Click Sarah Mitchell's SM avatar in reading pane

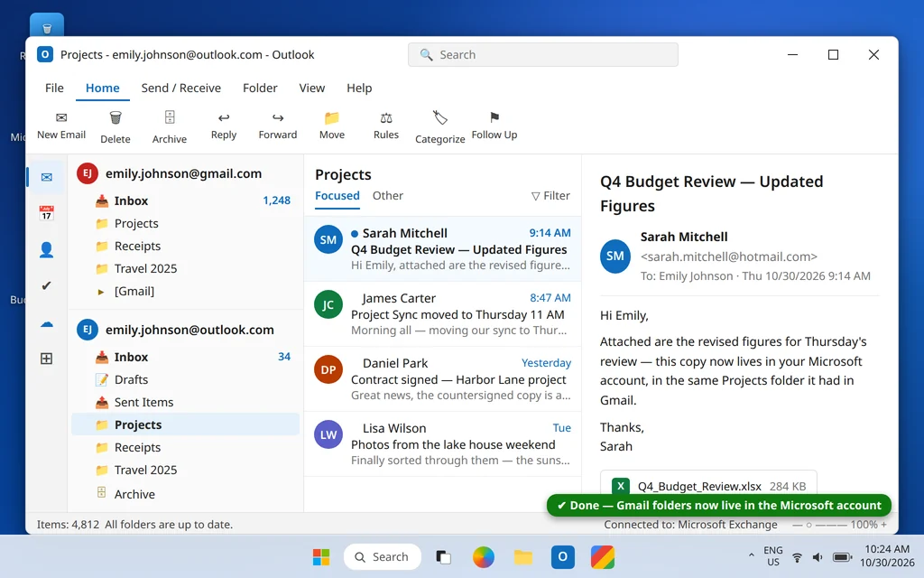(614, 256)
